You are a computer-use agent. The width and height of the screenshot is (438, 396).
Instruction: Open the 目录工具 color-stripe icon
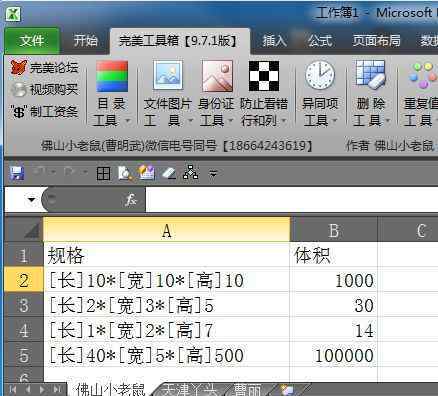point(112,76)
